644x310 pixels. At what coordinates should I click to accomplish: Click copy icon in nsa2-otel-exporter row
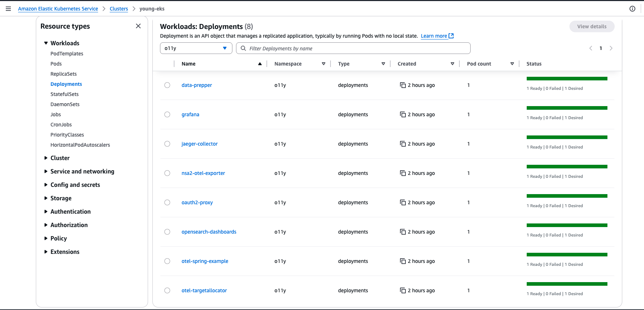coord(403,173)
